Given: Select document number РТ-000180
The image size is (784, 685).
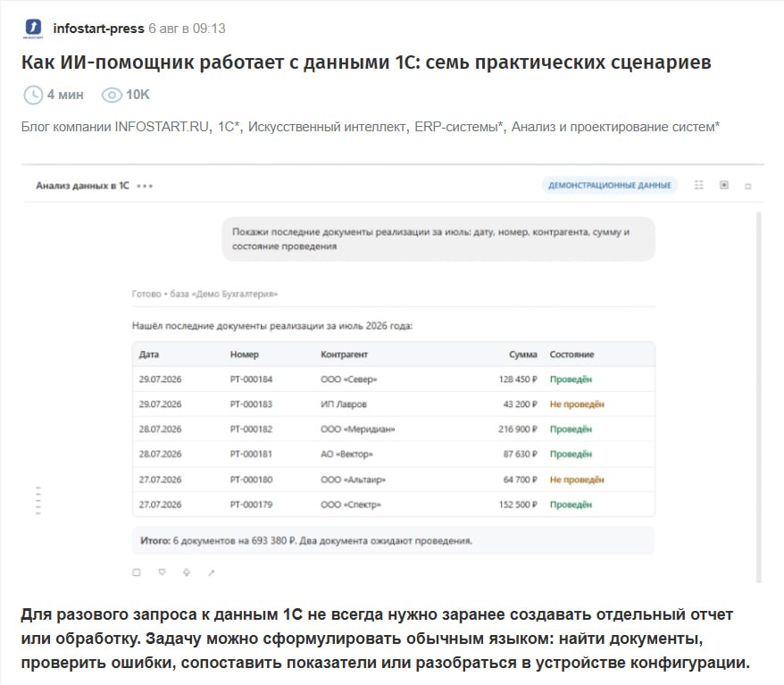Looking at the screenshot, I should point(252,480).
